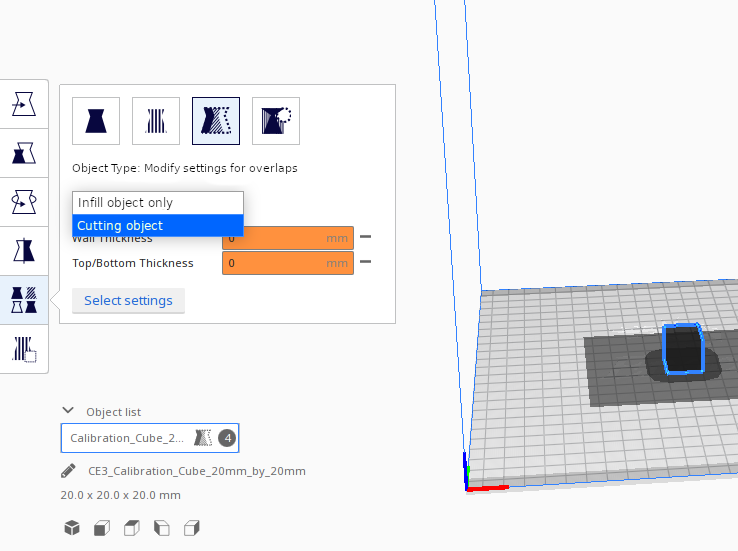The width and height of the screenshot is (738, 551).
Task: Select Calibration_Cube_2... in the object list
Action: [x=150, y=438]
